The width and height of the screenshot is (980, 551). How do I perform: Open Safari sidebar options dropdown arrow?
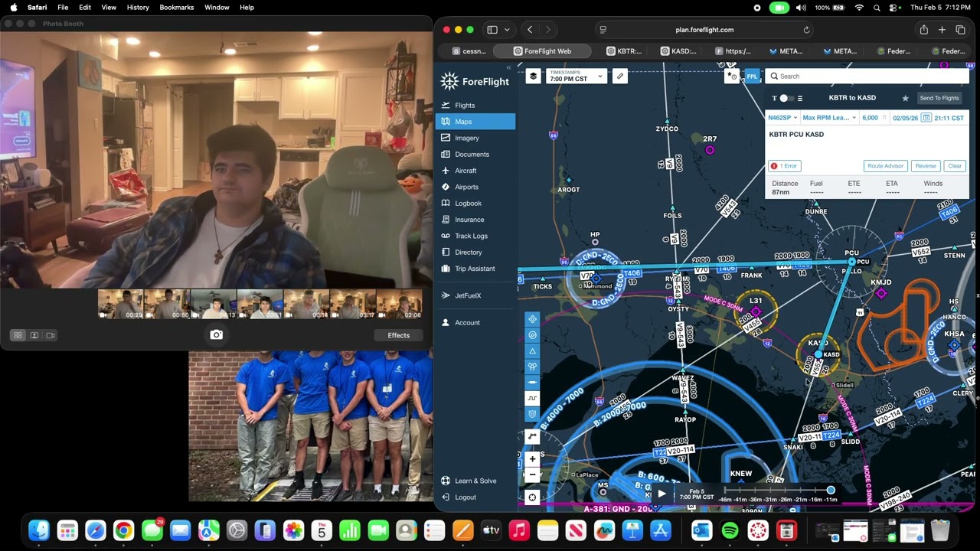[x=507, y=30]
